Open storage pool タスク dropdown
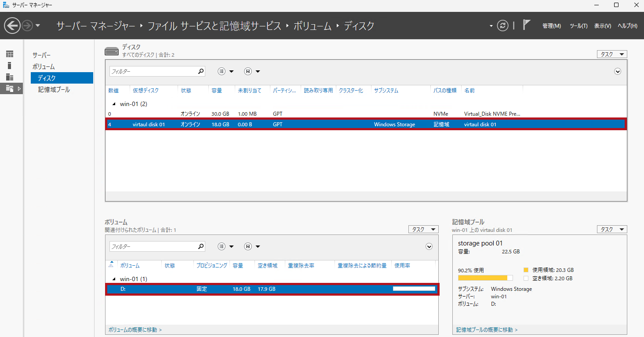 (611, 229)
